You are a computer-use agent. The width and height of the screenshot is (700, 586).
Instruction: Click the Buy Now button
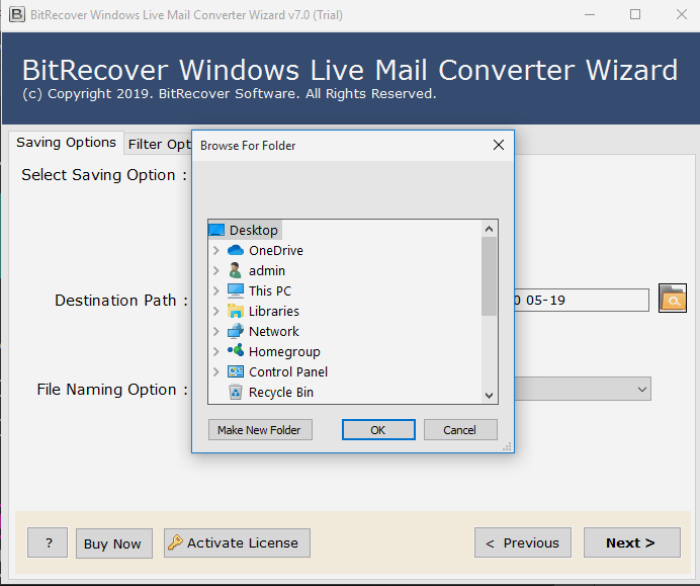114,544
